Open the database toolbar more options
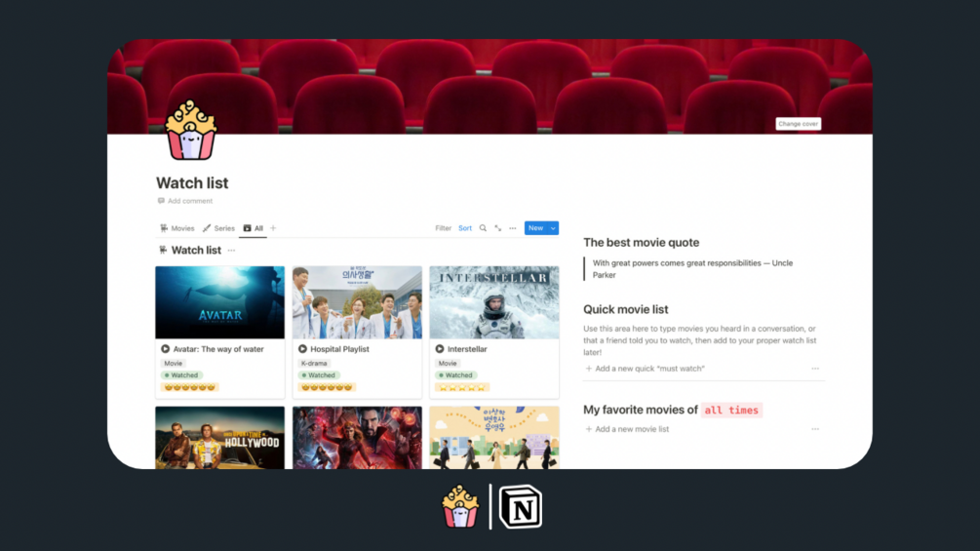The image size is (980, 551). pos(513,228)
